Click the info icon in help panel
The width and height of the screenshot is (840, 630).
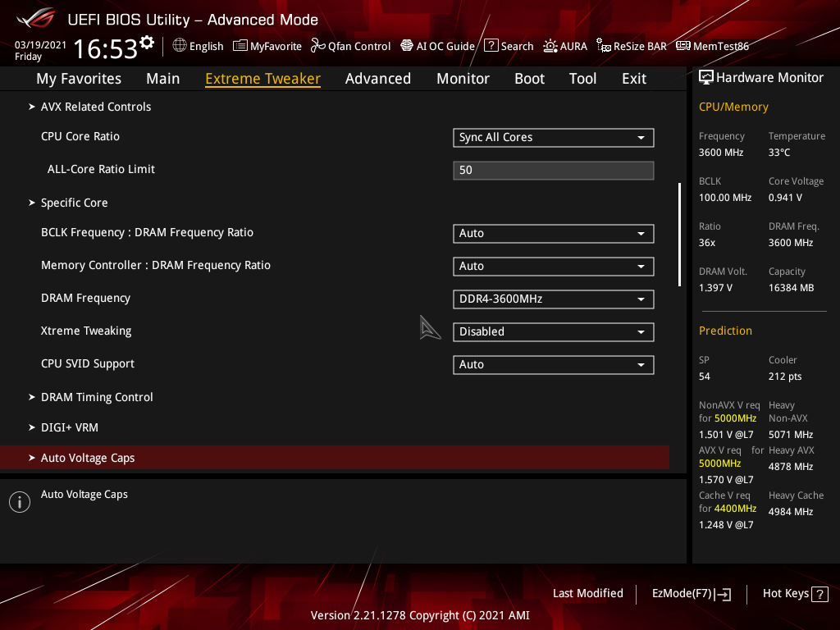(20, 502)
